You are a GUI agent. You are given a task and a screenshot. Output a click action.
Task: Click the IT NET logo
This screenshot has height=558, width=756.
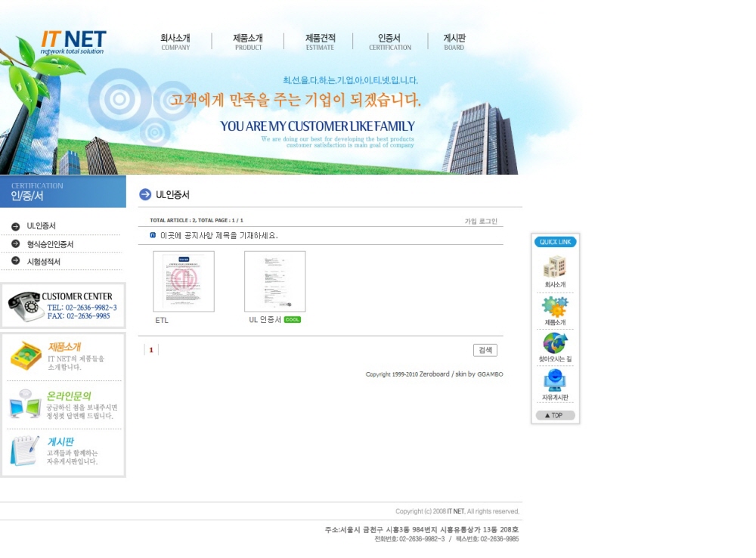coord(73,42)
